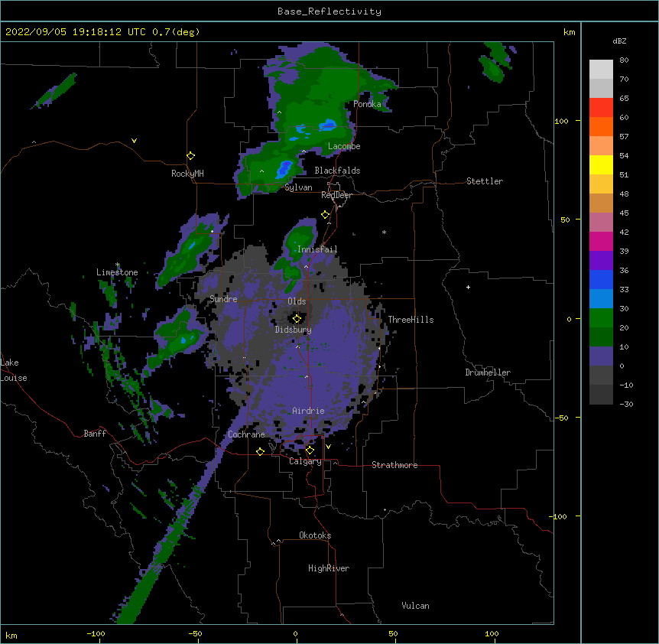Click the Airdrie city label
The height and width of the screenshot is (644, 659).
pos(308,411)
